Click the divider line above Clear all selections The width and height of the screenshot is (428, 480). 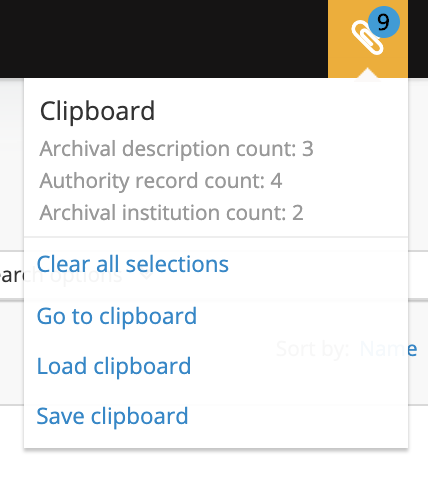pos(216,237)
